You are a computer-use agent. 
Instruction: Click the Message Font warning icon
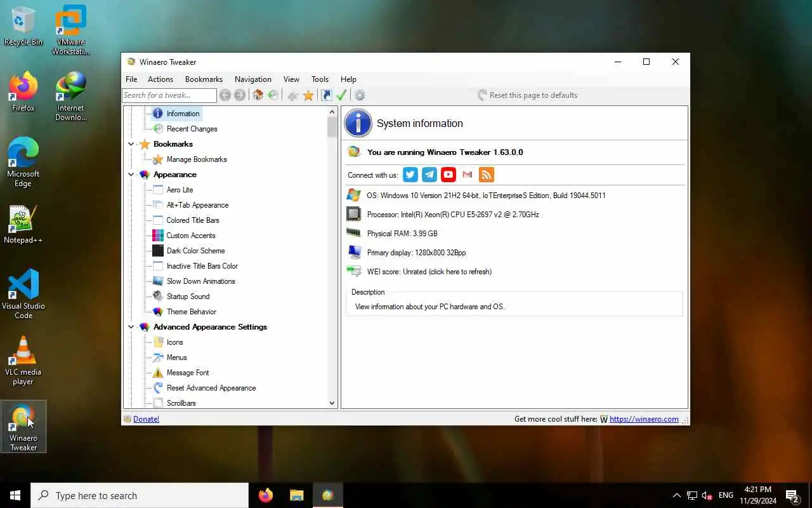(158, 373)
